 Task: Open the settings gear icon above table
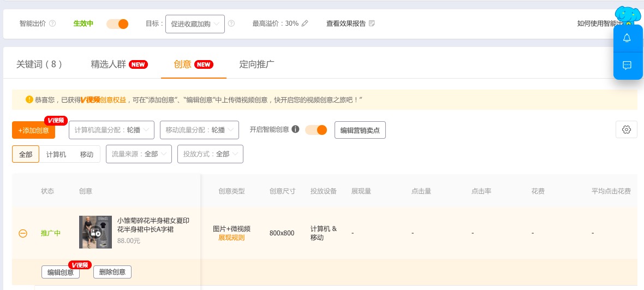click(x=626, y=129)
